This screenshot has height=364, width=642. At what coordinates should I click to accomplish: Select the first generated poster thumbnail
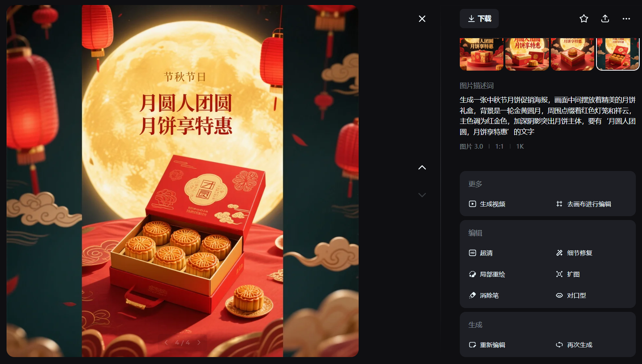481,54
